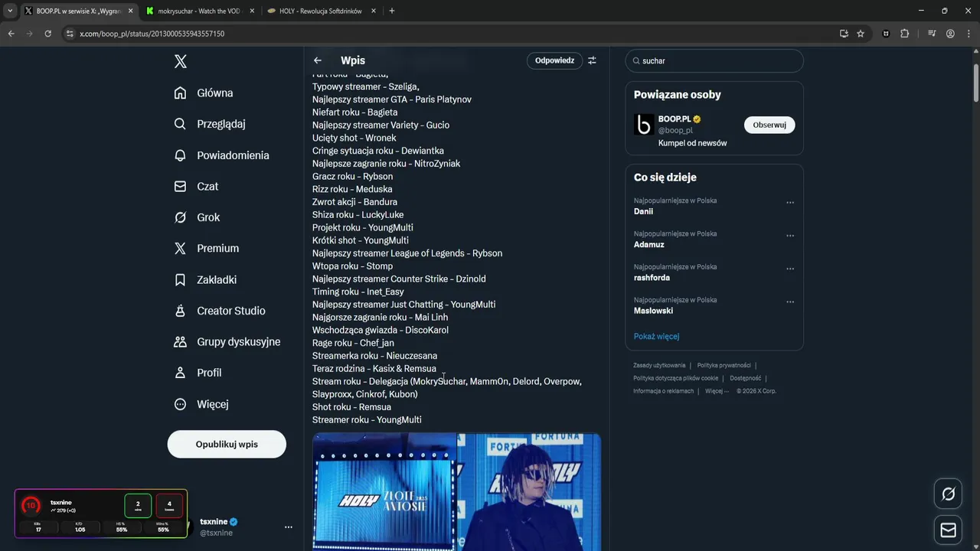This screenshot has width=980, height=551.
Task: Open options for trend Danii
Action: [790, 203]
